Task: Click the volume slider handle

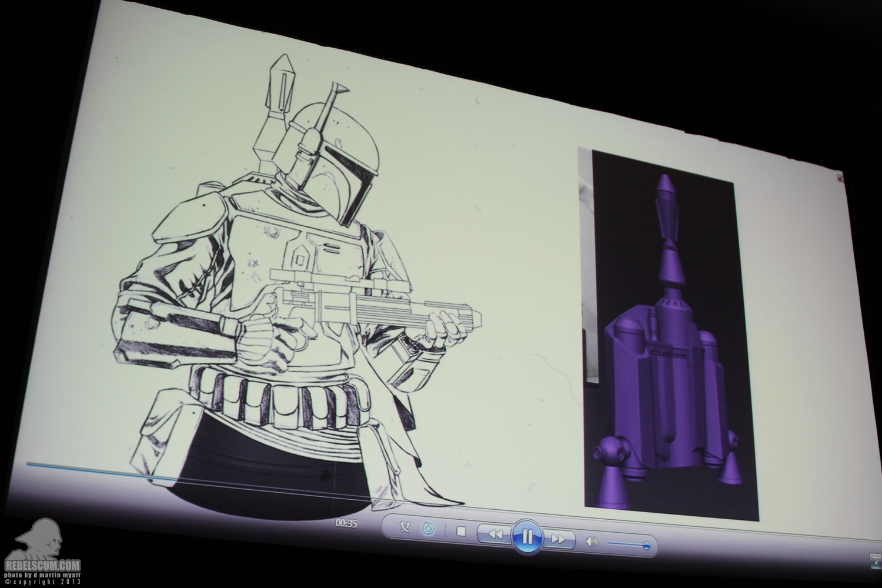Action: 646,546
